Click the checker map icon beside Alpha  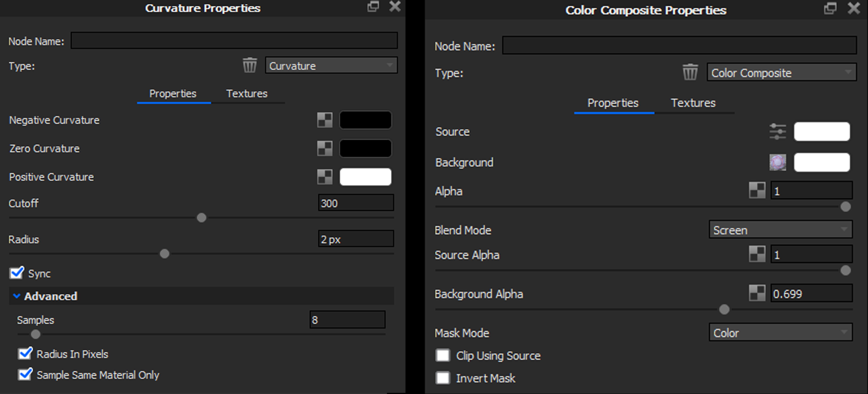[757, 191]
